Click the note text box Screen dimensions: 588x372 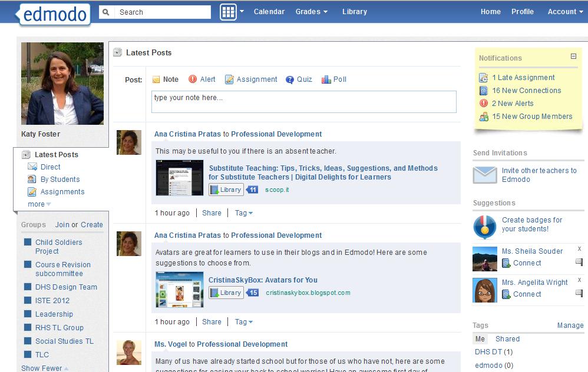304,101
